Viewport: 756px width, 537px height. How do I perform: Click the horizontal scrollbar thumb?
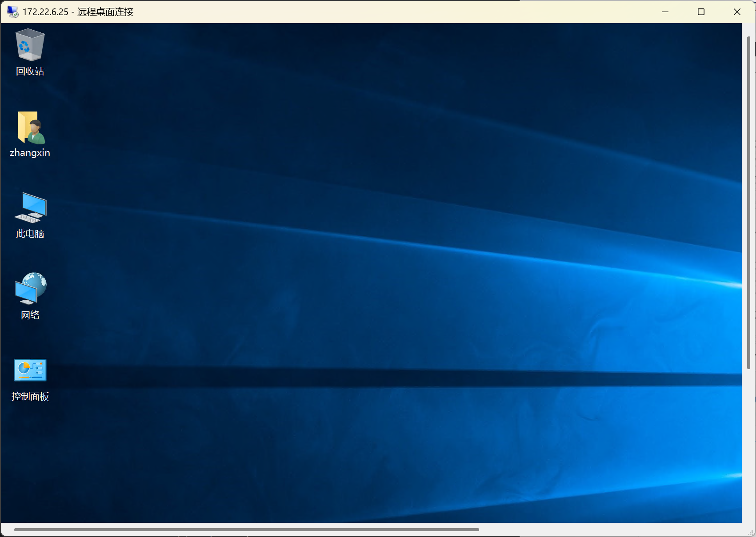click(246, 529)
